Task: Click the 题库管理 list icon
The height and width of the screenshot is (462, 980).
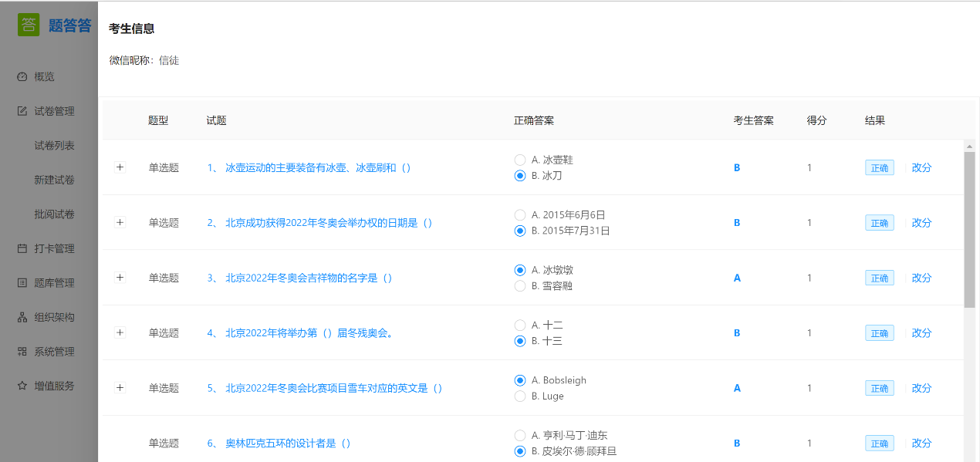Action: [x=22, y=283]
